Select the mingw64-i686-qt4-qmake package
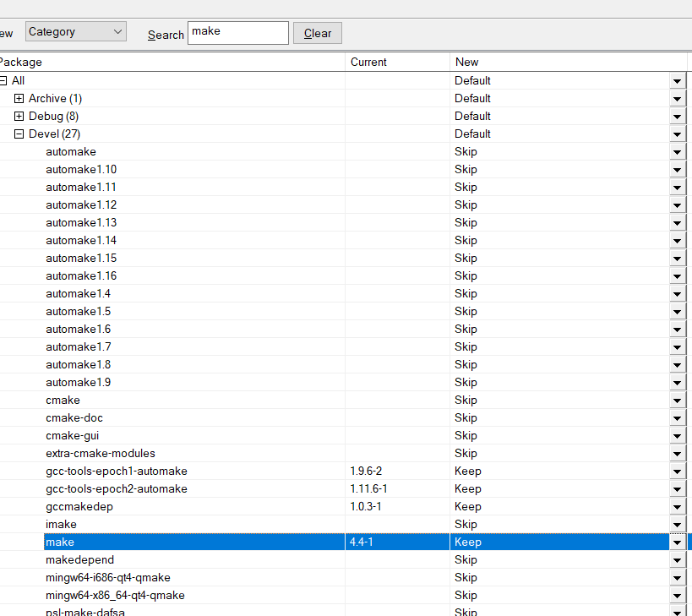692x616 pixels. coord(107,577)
